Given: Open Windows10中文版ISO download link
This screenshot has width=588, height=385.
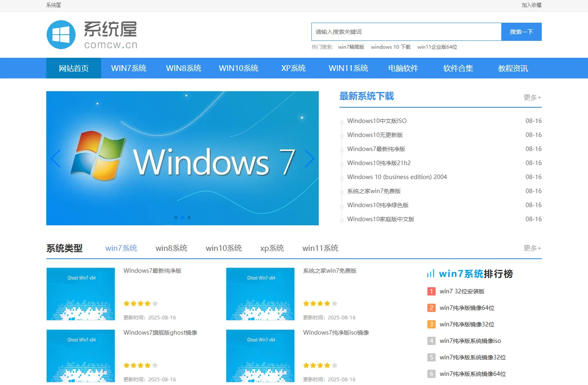Looking at the screenshot, I should [x=377, y=121].
